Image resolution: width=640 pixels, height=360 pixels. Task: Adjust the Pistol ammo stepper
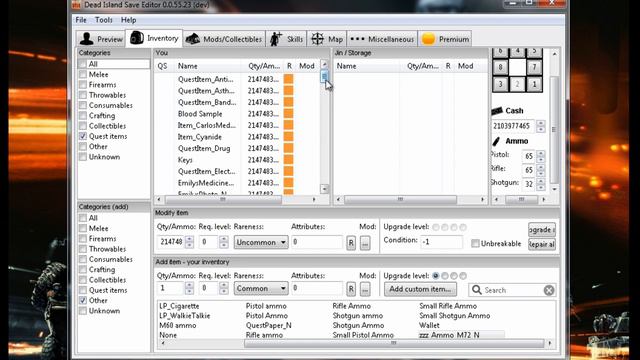(540, 156)
